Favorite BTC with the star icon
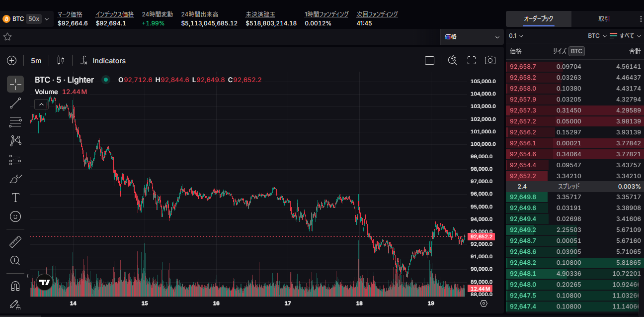The height and width of the screenshot is (317, 644). 7,37
